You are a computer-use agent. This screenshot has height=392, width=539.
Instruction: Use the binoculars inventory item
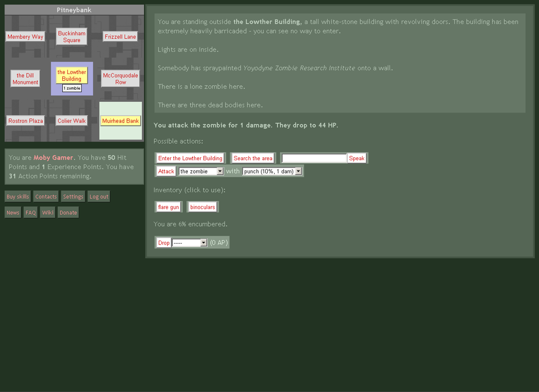(203, 207)
